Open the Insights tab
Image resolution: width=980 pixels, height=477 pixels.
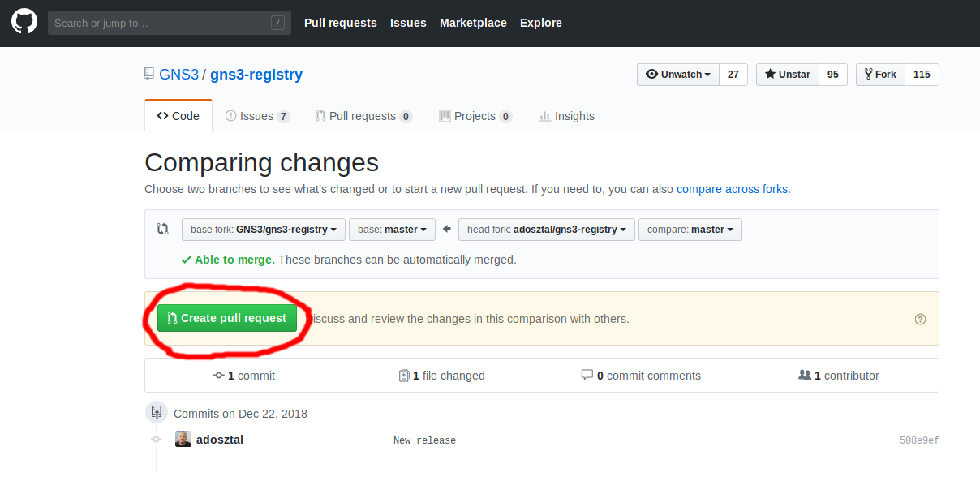(x=566, y=116)
